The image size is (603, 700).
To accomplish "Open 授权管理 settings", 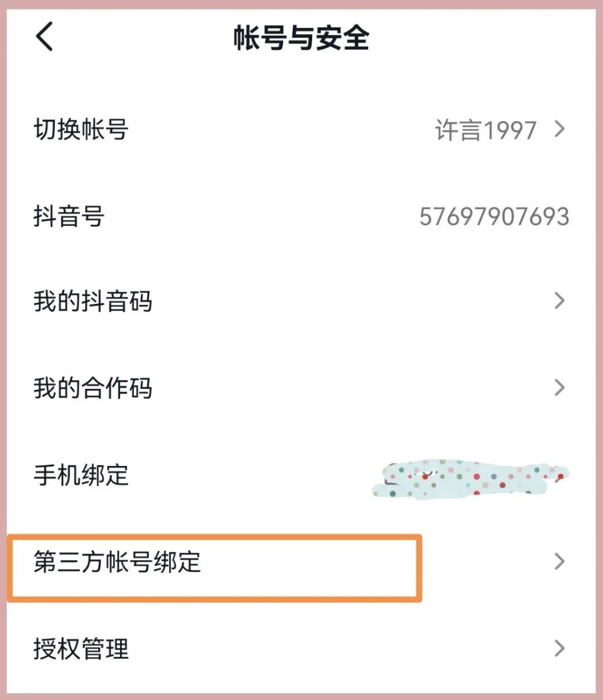I will (x=301, y=649).
